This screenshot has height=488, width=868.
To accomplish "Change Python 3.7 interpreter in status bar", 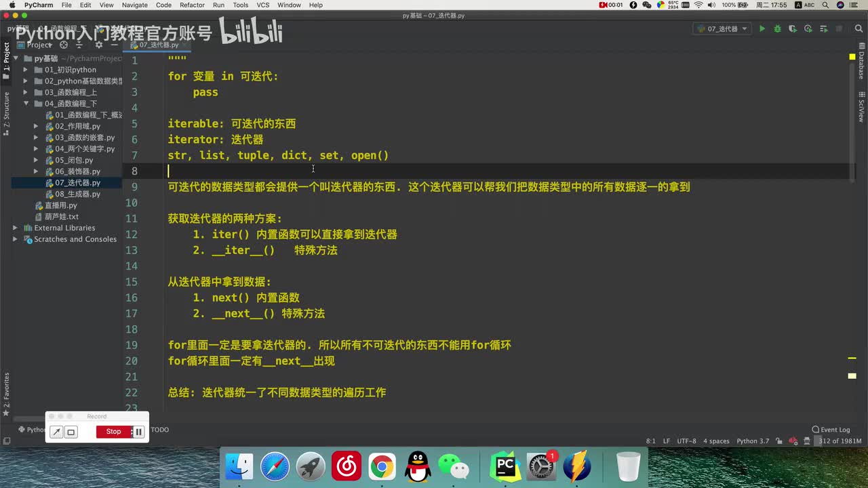I will [752, 441].
